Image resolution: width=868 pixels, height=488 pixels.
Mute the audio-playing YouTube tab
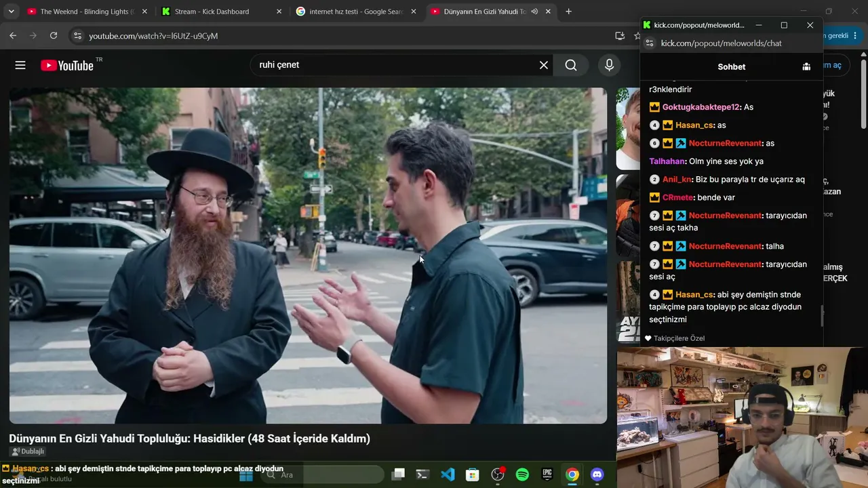[x=534, y=12]
